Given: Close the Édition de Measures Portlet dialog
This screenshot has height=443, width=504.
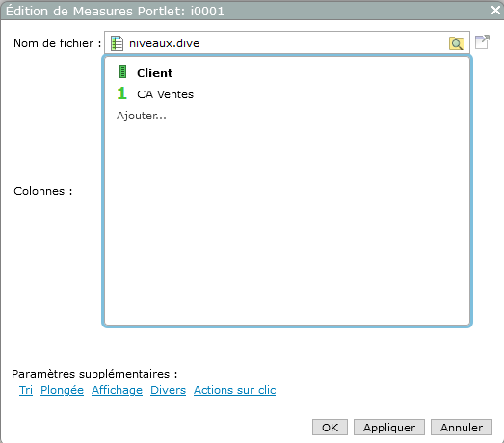Looking at the screenshot, I should (x=495, y=11).
